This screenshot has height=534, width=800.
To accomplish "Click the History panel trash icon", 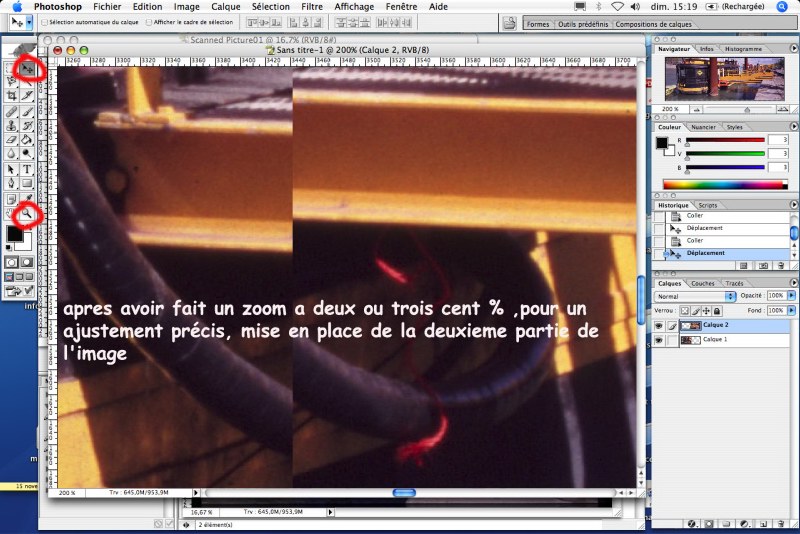I will click(x=781, y=266).
